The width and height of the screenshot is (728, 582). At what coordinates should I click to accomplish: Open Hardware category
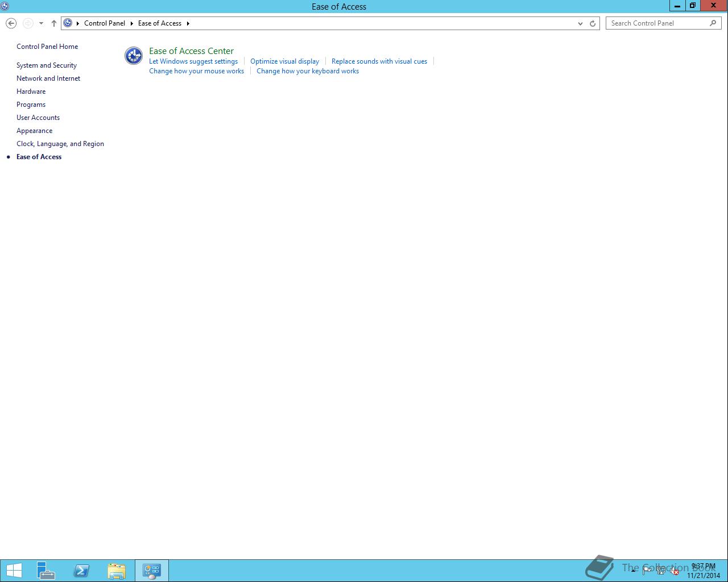[31, 92]
